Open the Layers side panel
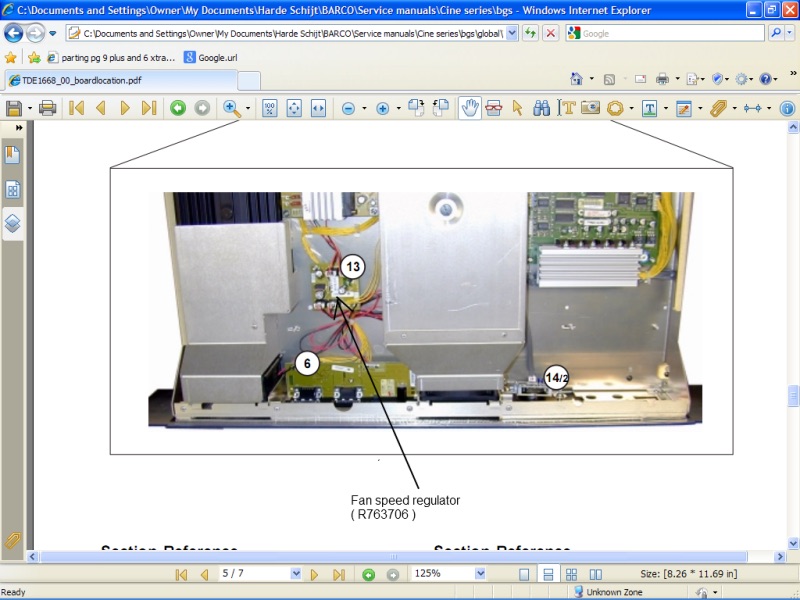The width and height of the screenshot is (800, 600). (x=13, y=223)
